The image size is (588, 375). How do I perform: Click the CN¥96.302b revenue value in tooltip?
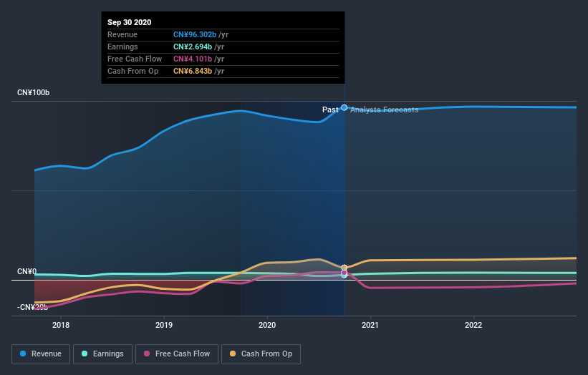coord(195,34)
